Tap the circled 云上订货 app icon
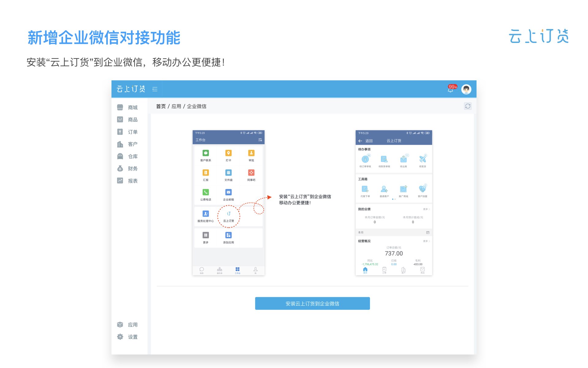588x368 pixels. click(x=228, y=216)
